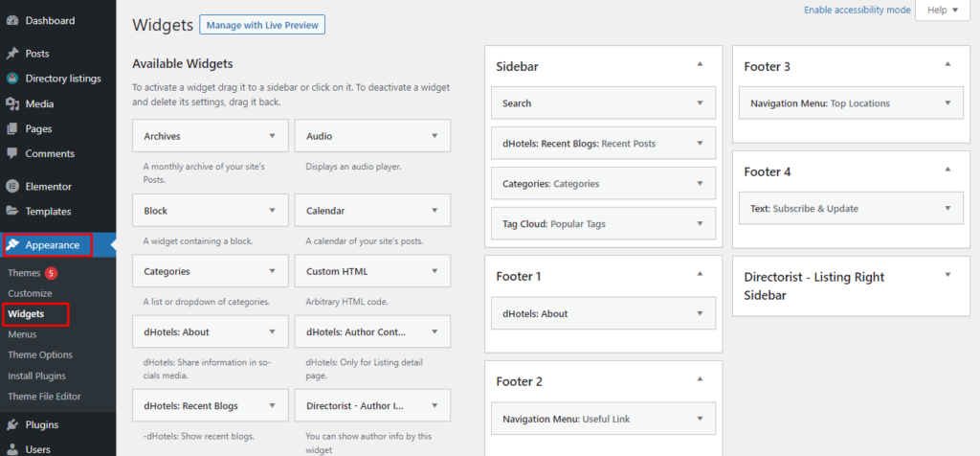Open Theme File Editor submenu item

tap(44, 397)
